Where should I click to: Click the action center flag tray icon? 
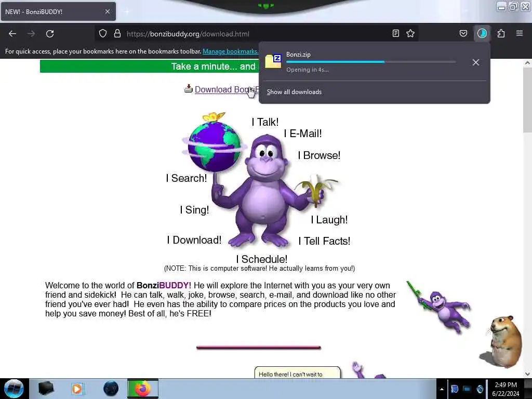tap(455, 389)
